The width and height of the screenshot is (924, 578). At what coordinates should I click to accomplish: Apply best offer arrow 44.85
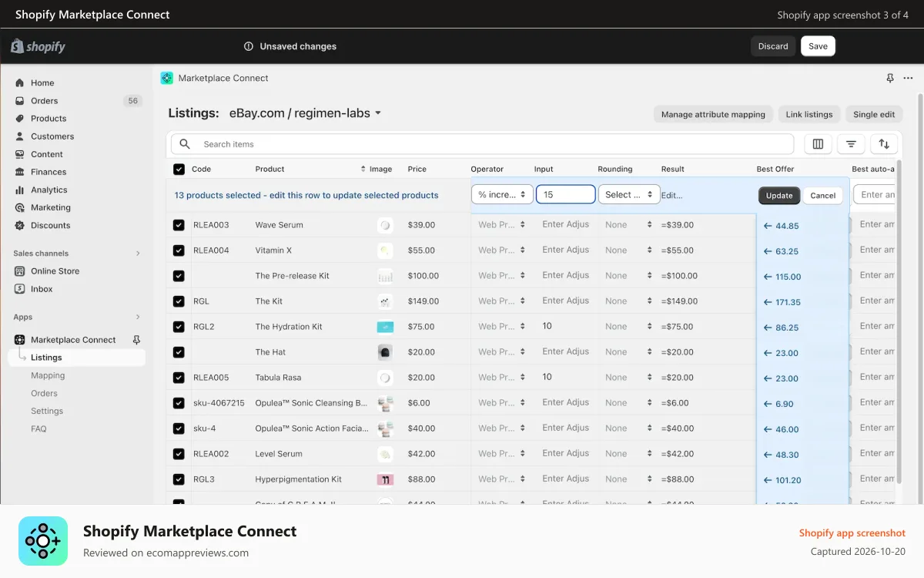pos(768,227)
